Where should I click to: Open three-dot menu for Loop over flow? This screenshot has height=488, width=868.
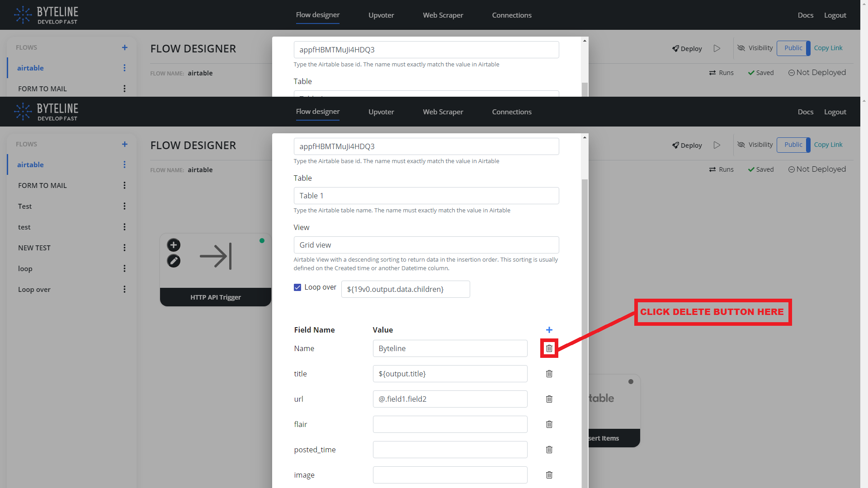[x=124, y=289]
